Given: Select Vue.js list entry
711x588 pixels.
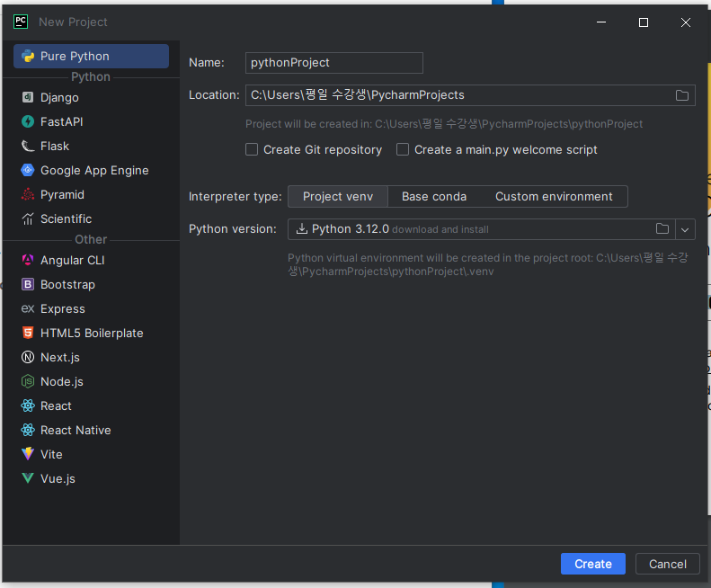Looking at the screenshot, I should pos(91,478).
